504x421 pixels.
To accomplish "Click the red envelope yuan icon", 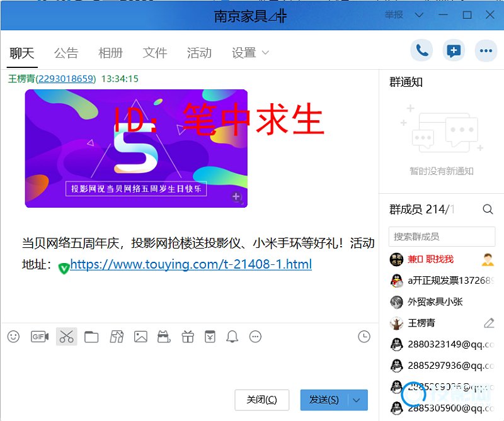I will 210,337.
